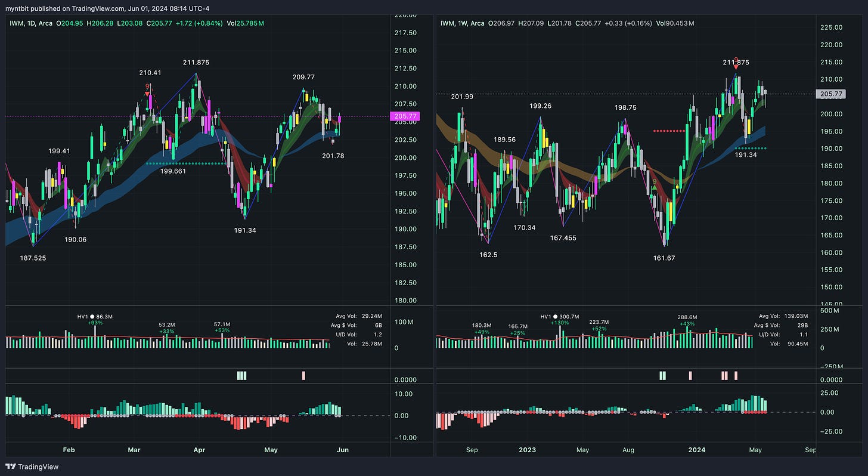
Task: Click the 167.455 low label
Action: [563, 237]
